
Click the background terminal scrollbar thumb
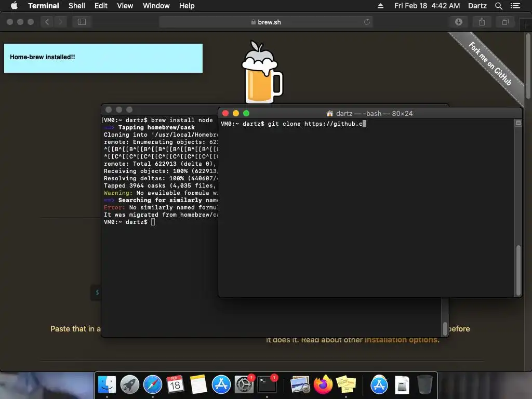445,328
